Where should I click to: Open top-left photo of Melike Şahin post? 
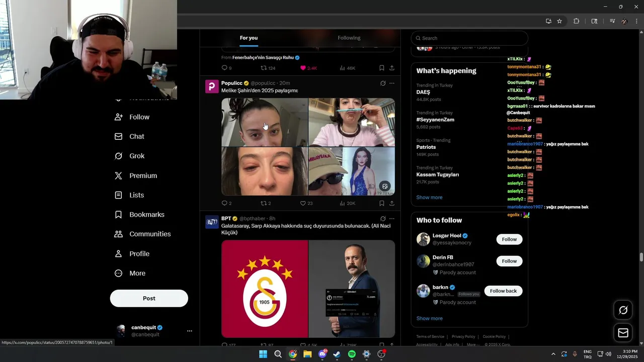click(264, 122)
